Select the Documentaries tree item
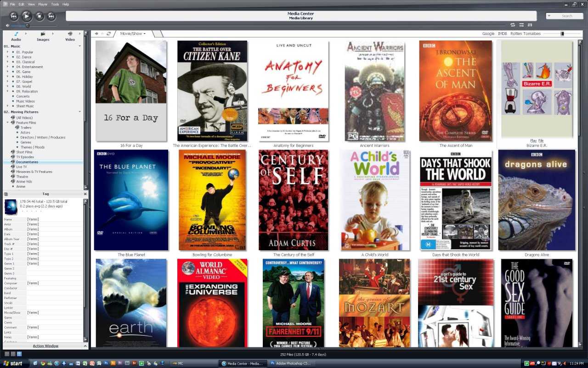This screenshot has width=588, height=368. (27, 162)
